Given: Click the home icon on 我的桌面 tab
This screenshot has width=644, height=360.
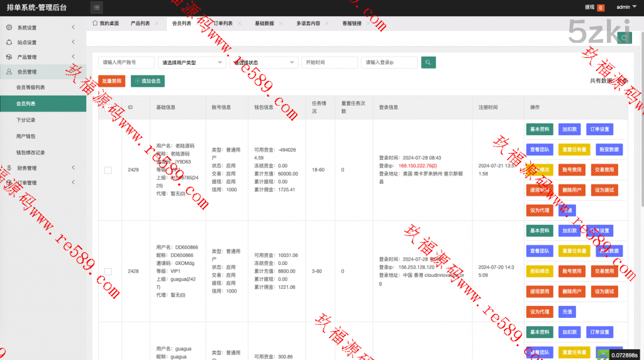Looking at the screenshot, I should coord(95,23).
